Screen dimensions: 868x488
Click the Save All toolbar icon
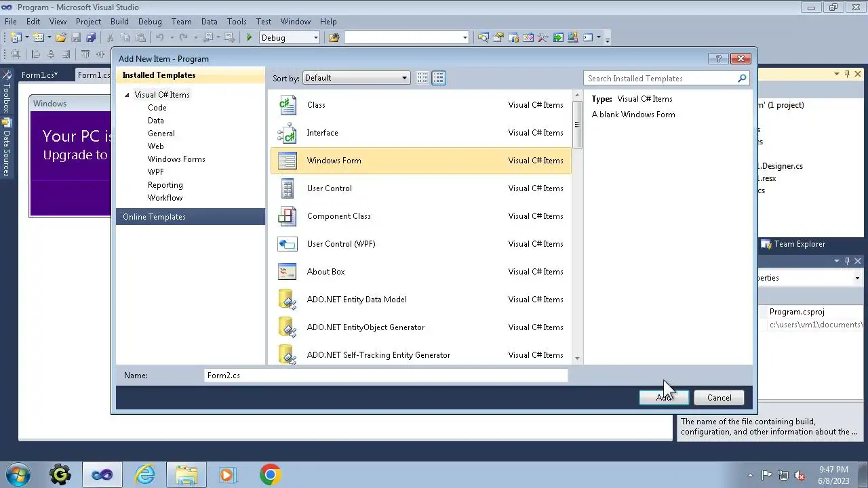pyautogui.click(x=91, y=38)
